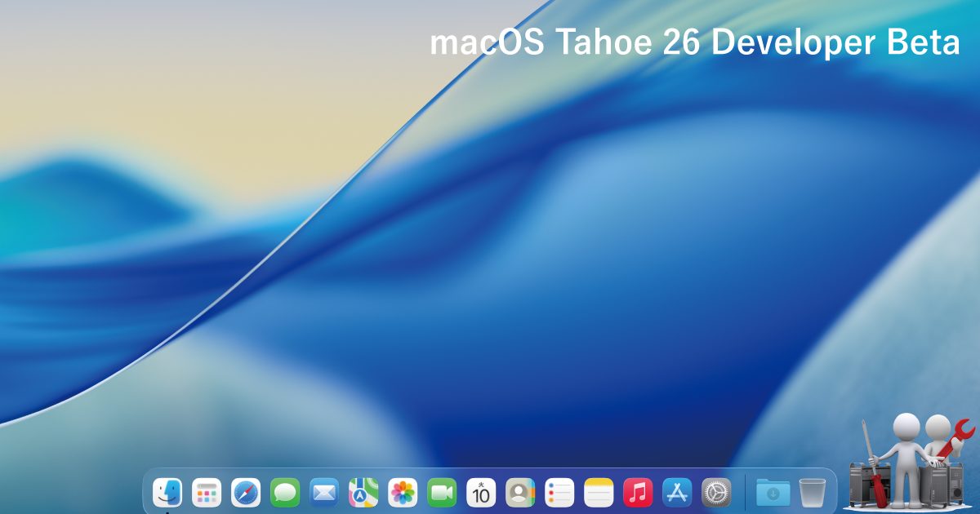Open Launchpad from the Dock

tap(207, 492)
